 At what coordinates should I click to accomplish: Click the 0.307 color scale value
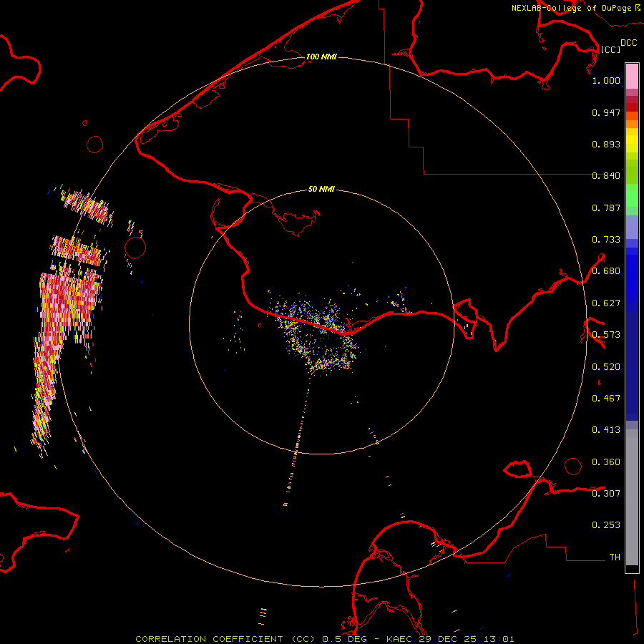606,493
